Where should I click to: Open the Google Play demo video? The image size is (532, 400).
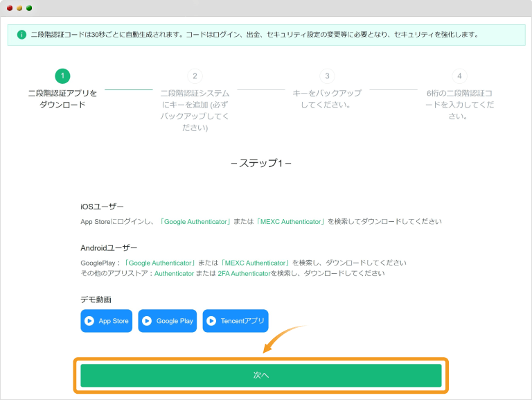pos(168,321)
